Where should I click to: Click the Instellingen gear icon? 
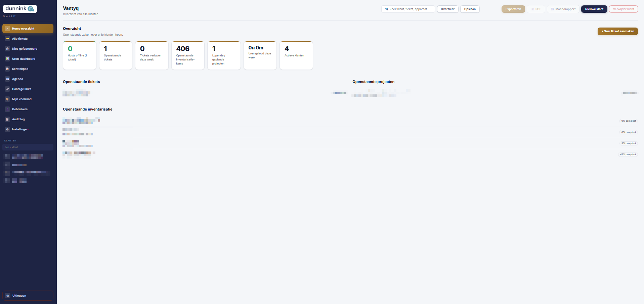7,129
